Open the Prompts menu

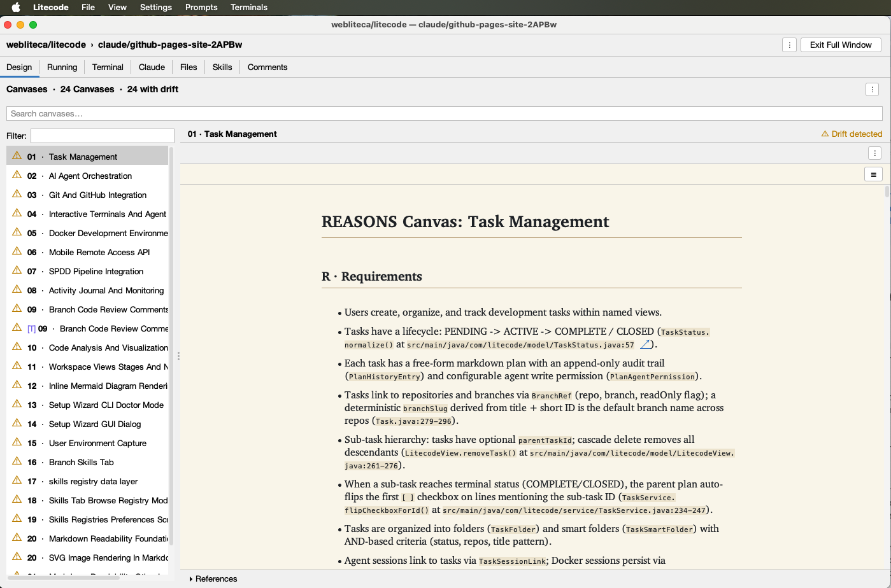point(201,7)
